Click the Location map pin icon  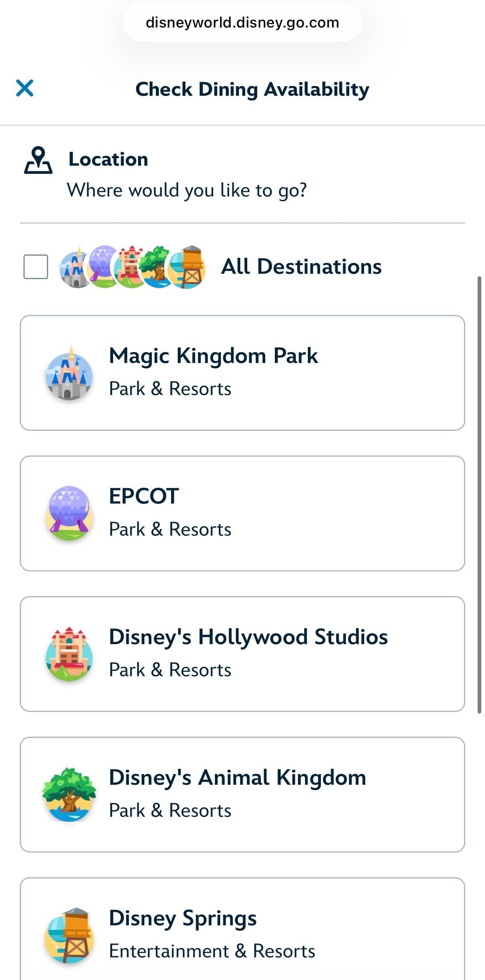(38, 160)
